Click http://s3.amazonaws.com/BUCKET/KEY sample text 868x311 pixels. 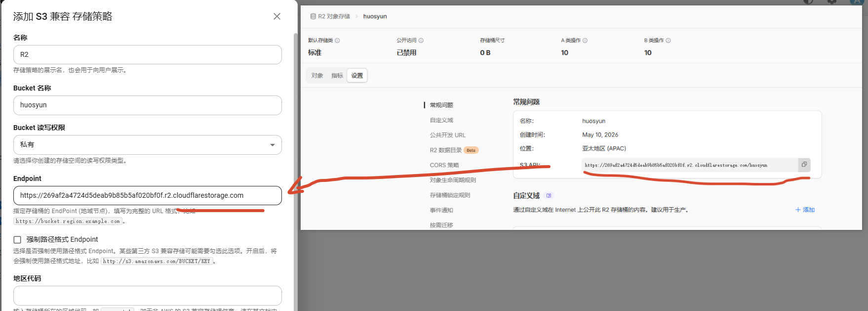click(157, 261)
